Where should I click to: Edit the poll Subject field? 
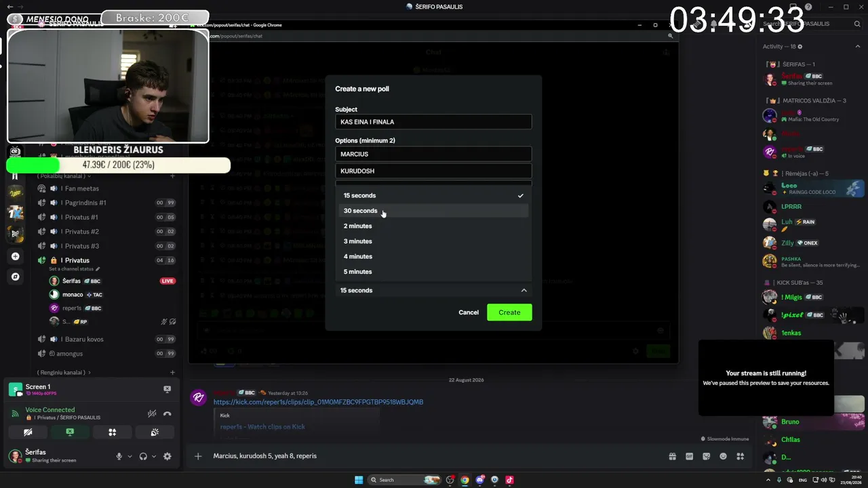coord(433,122)
